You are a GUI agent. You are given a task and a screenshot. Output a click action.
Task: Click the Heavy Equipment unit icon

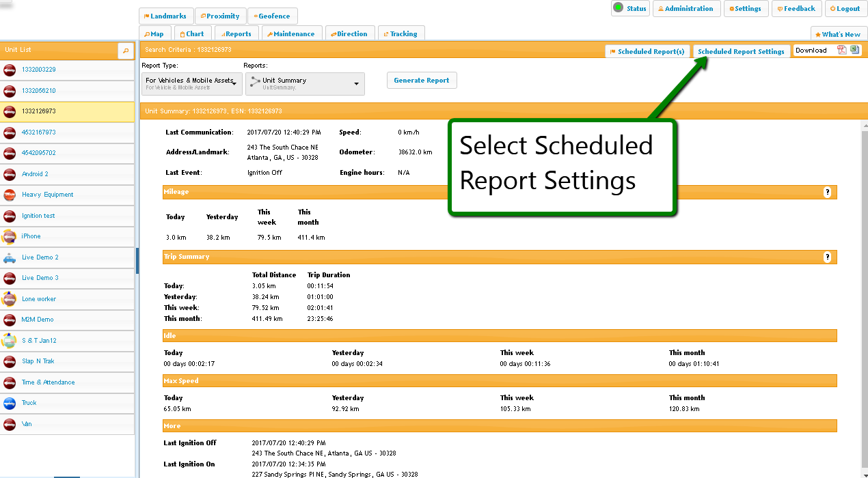coord(10,195)
